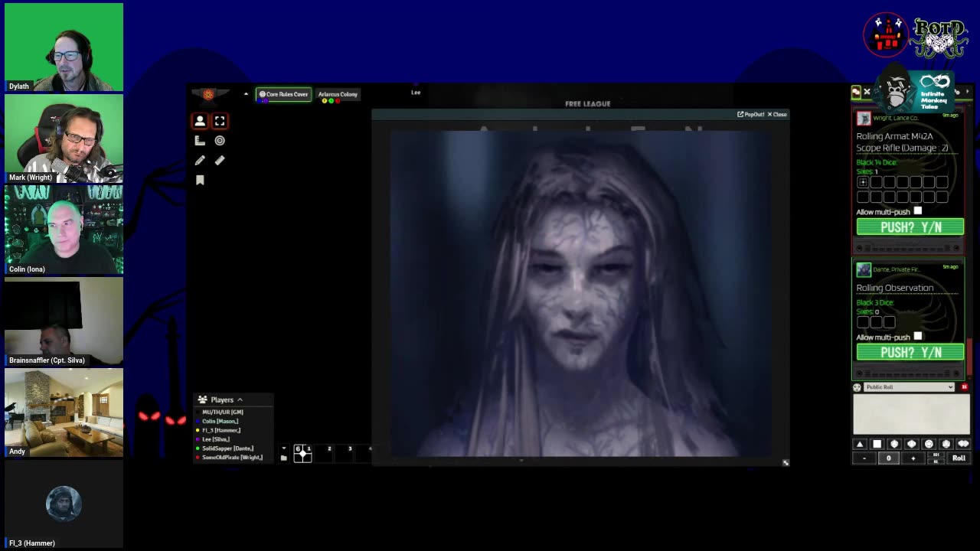Click the red chat flush icon
Image resolution: width=980 pixels, height=551 pixels.
[x=964, y=387]
